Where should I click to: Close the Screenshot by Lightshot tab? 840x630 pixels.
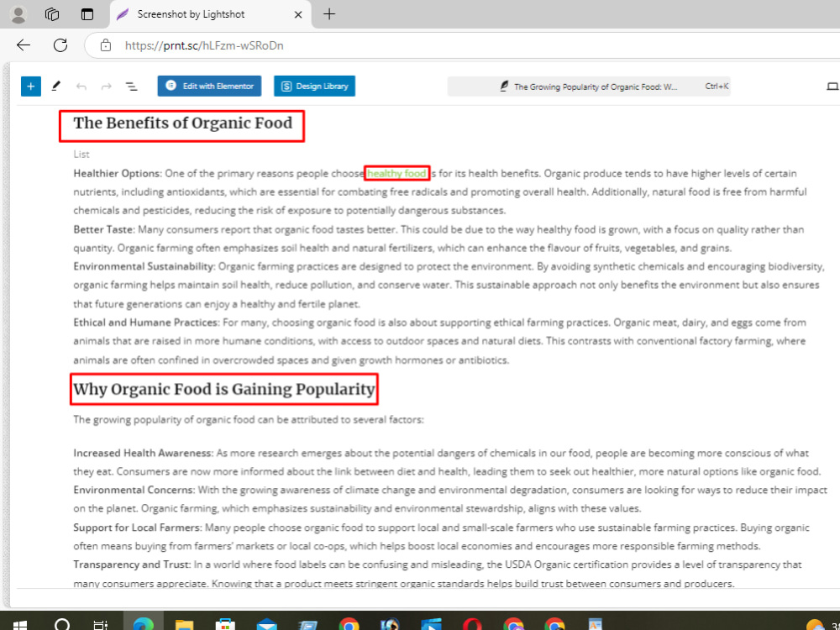pos(298,14)
